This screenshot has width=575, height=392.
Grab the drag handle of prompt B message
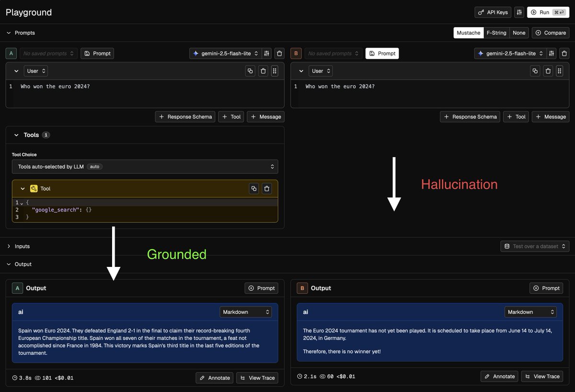click(x=560, y=71)
